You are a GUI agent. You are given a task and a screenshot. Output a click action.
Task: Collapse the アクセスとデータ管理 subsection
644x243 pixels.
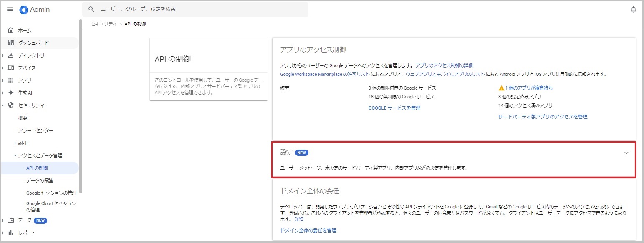click(x=15, y=155)
